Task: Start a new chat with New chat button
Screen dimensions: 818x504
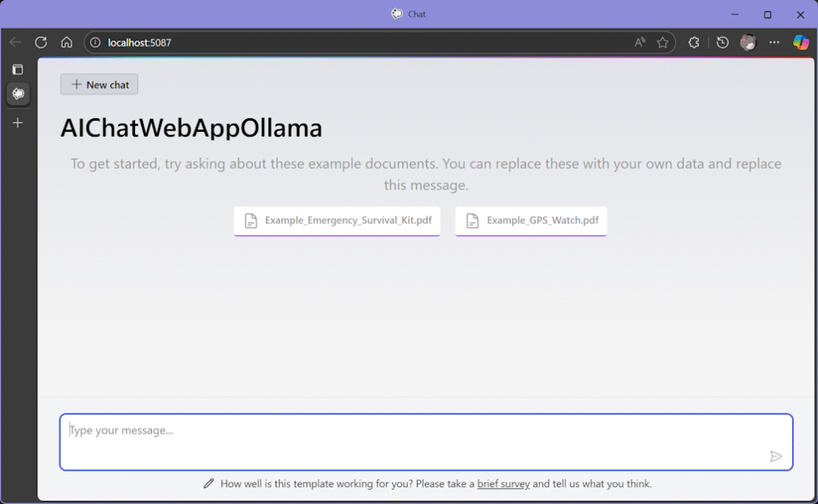Action: 99,85
